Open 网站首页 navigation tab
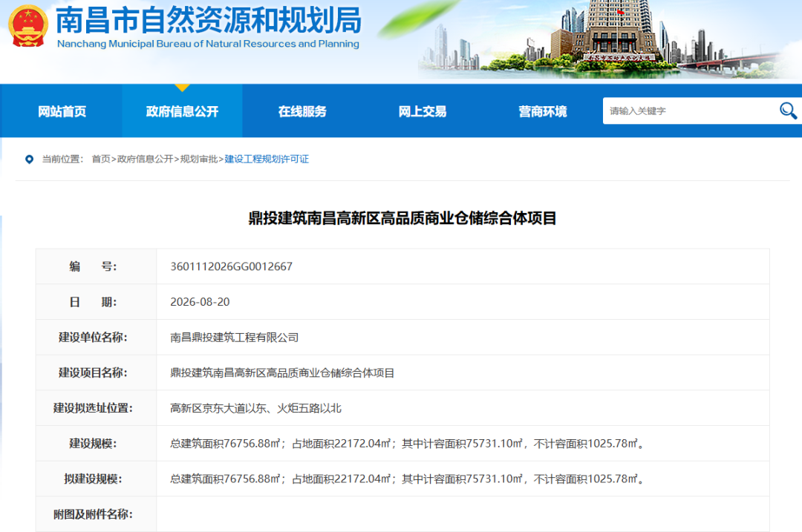The height and width of the screenshot is (532, 802). pyautogui.click(x=62, y=111)
